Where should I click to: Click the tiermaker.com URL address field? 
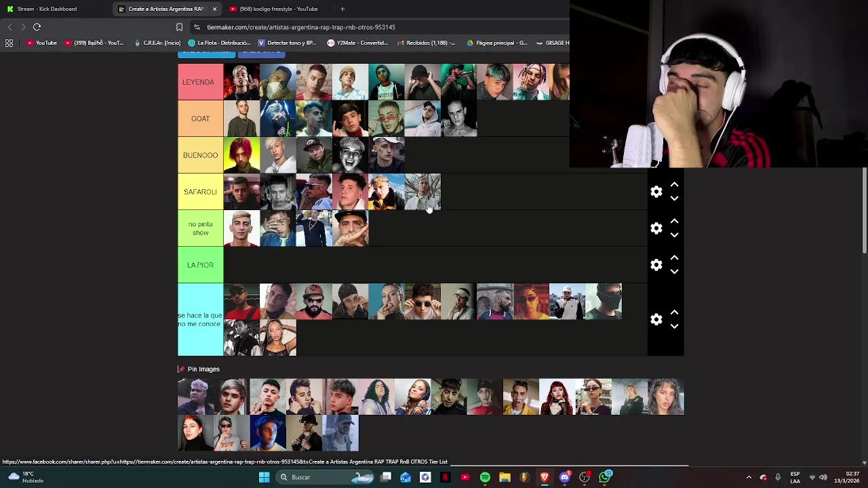[300, 27]
